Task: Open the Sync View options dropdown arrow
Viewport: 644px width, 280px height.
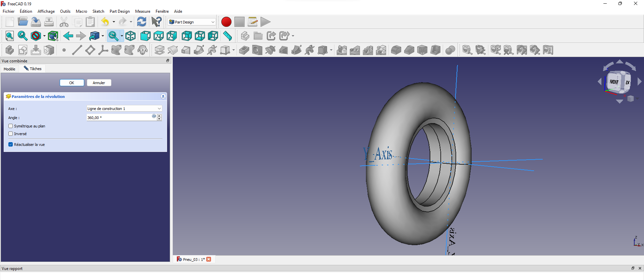Action: [121, 36]
